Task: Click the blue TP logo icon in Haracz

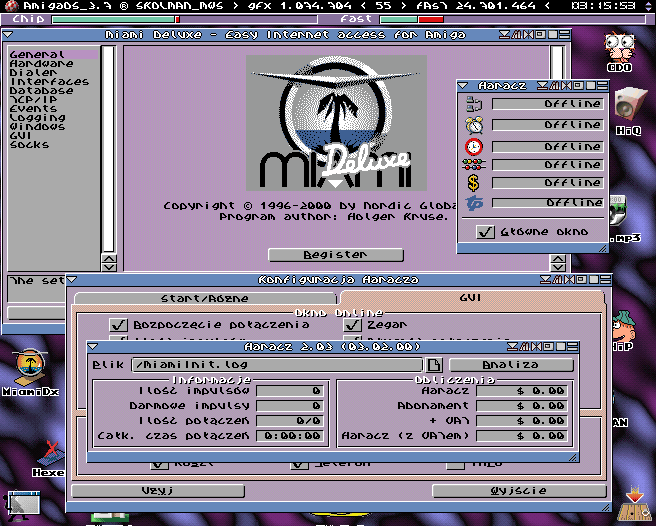Action: [x=474, y=203]
